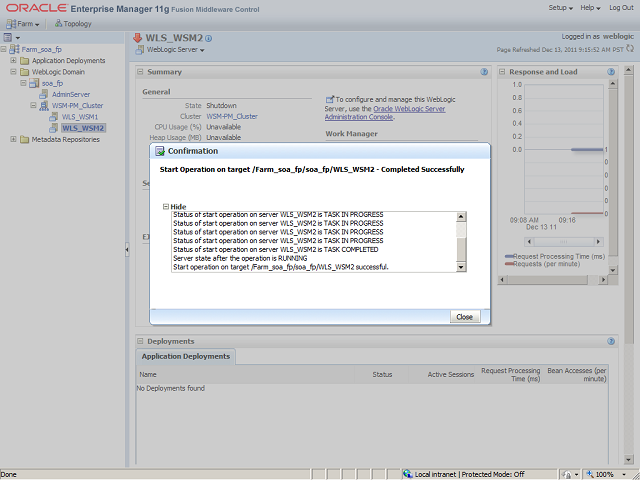Select WLS_WSM1 in the navigation tree

click(80, 117)
